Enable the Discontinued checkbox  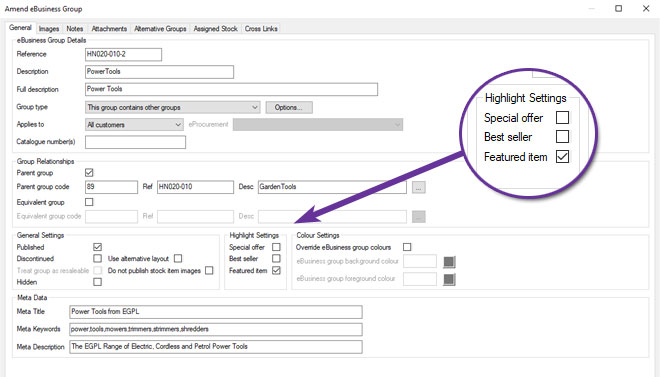click(x=97, y=258)
